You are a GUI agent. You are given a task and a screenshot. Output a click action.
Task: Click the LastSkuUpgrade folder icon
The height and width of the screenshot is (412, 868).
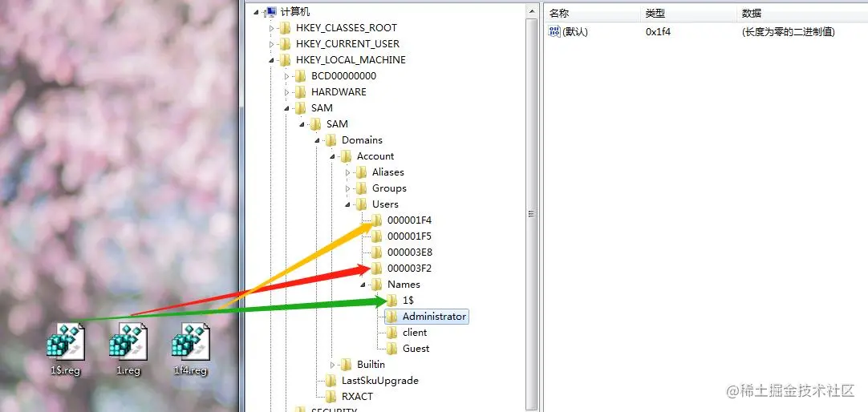tap(331, 381)
